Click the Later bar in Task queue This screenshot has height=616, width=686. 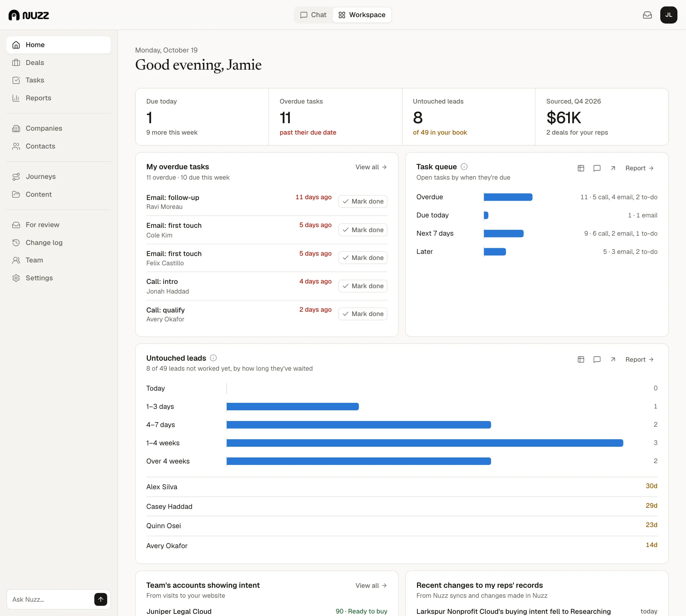pos(495,252)
